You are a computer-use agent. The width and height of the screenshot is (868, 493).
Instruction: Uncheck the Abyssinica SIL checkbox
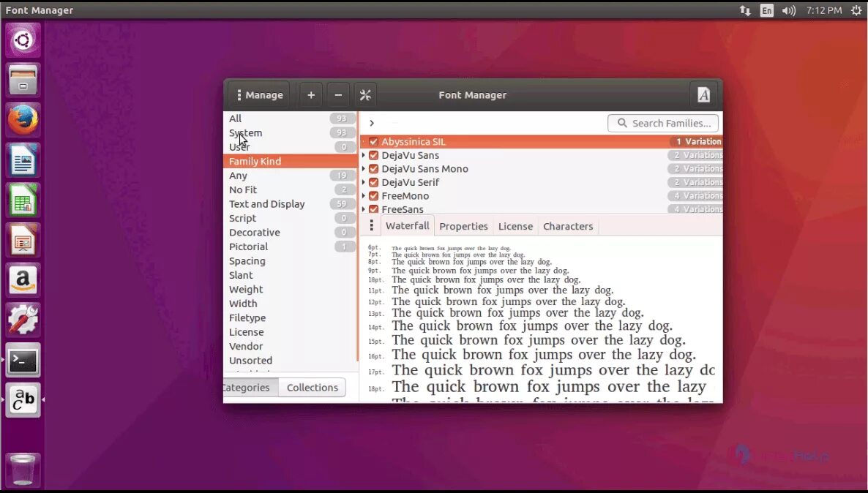(x=374, y=142)
